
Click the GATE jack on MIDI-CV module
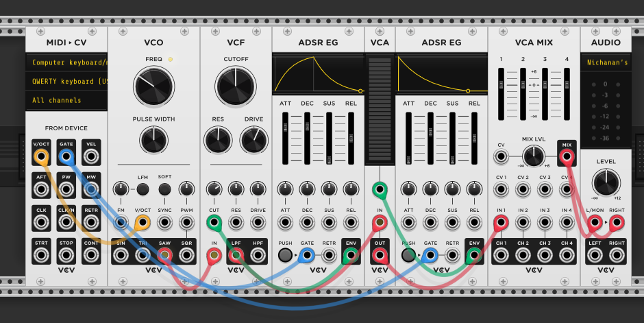click(x=66, y=156)
